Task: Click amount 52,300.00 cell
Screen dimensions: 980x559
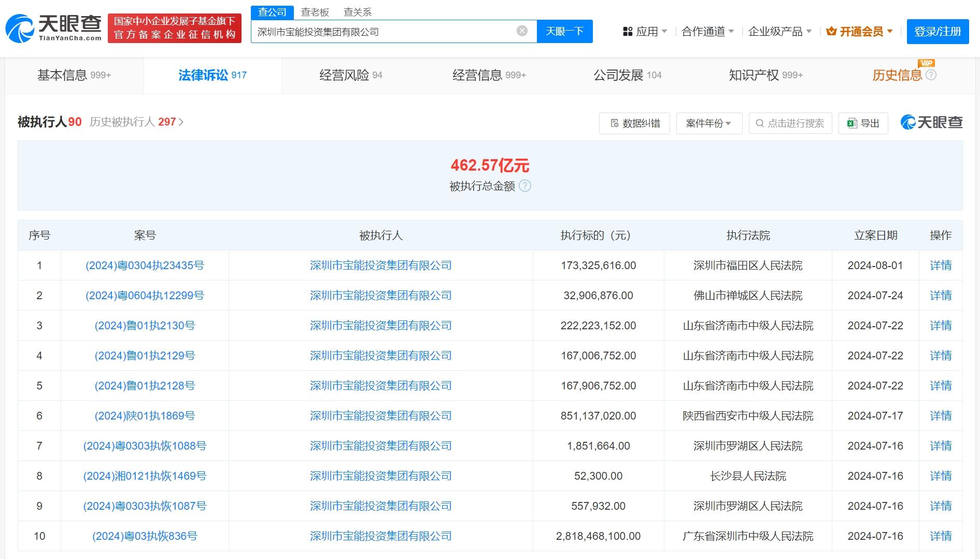Action: pos(599,476)
